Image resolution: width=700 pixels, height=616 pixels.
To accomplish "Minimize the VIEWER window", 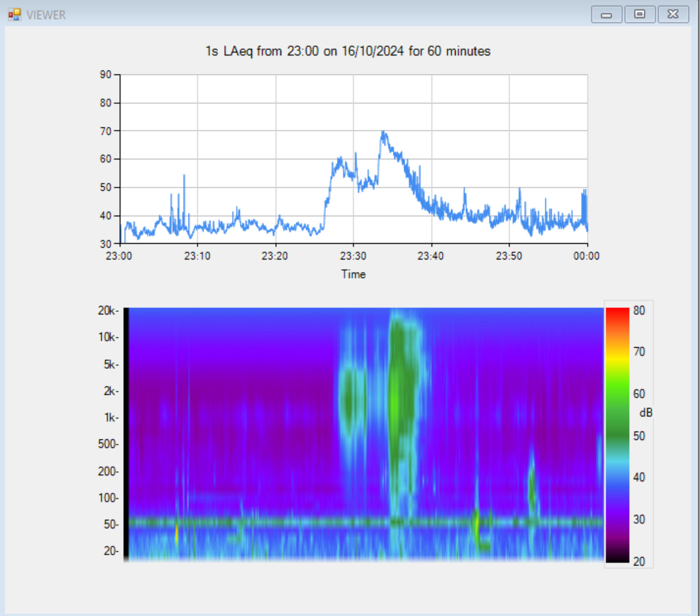I will point(606,15).
